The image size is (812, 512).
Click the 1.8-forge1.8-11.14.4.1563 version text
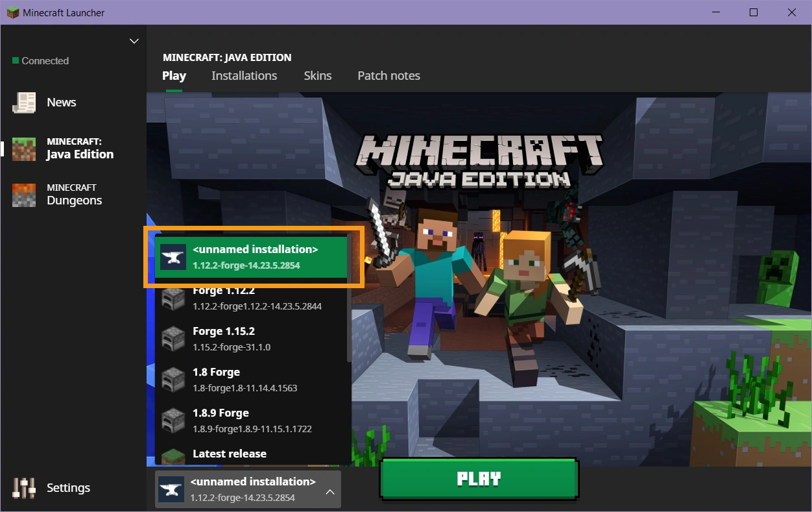coord(245,388)
